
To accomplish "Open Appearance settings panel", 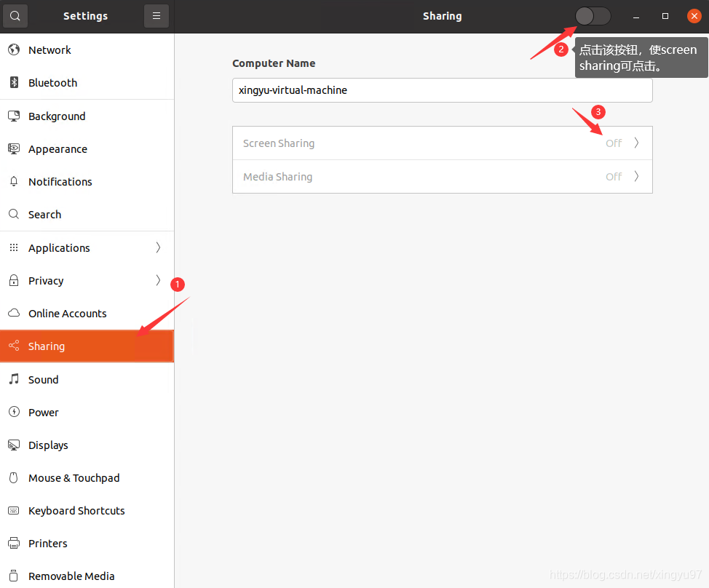I will point(87,148).
